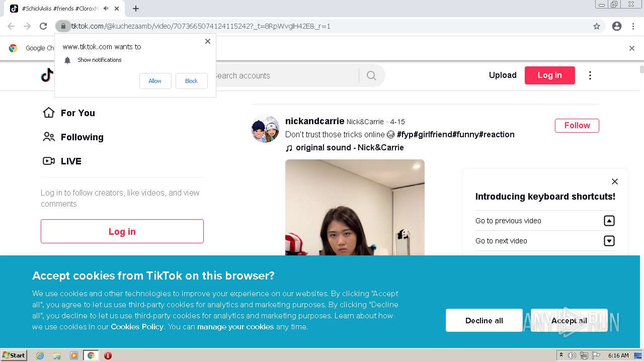This screenshot has width=644, height=362.
Task: Click the search accounts input field
Action: pos(285,75)
